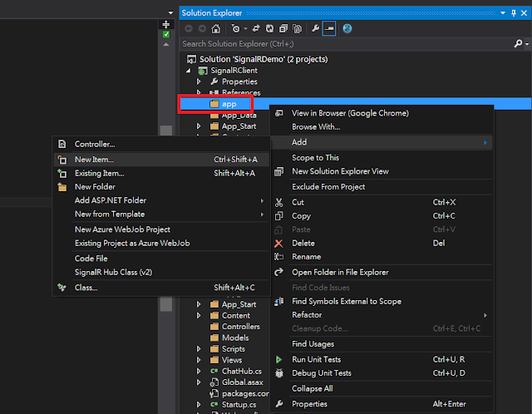This screenshot has width=532, height=414.
Task: Click Open Folder in File Explorer
Action: (x=340, y=272)
